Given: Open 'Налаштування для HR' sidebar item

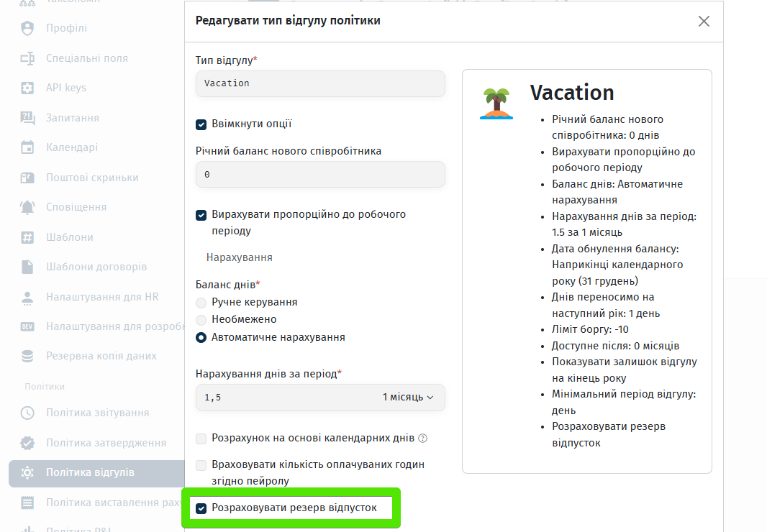Looking at the screenshot, I should click(x=102, y=296).
